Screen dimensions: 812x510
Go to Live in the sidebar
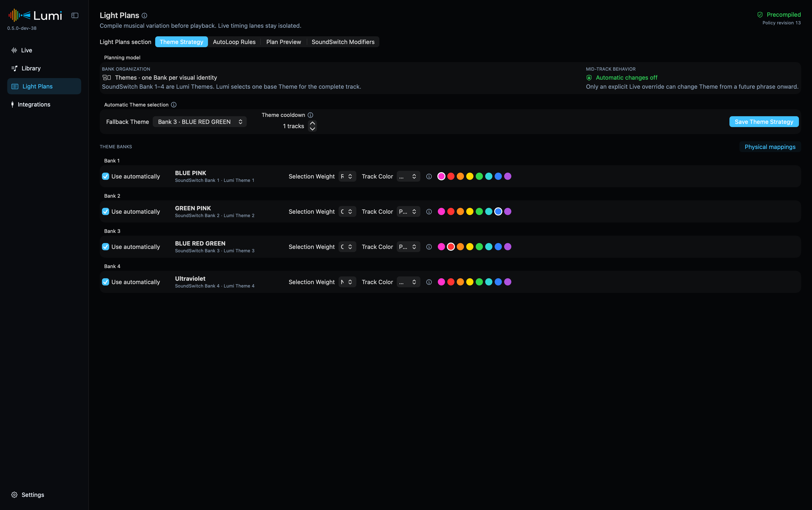(44, 50)
